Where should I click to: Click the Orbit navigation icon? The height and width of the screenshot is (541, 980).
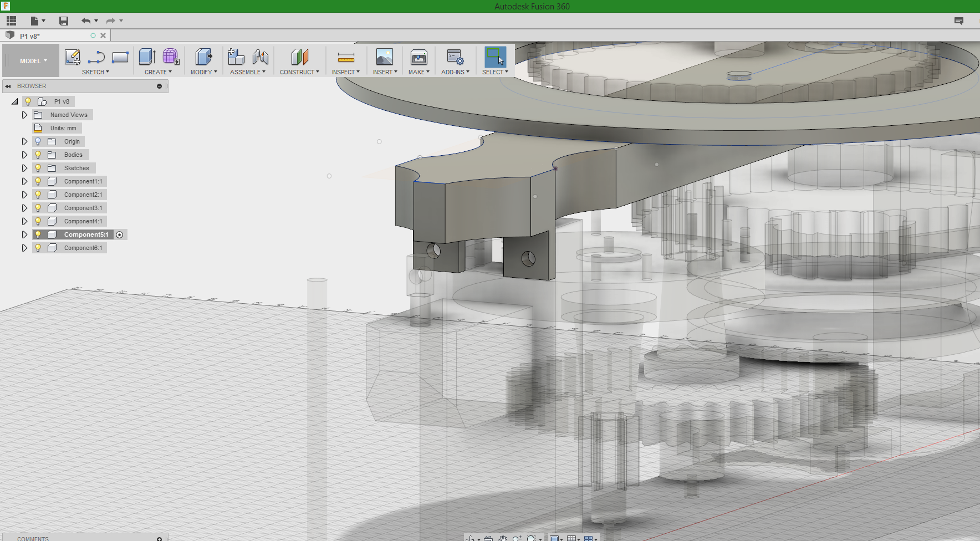[x=470, y=538]
